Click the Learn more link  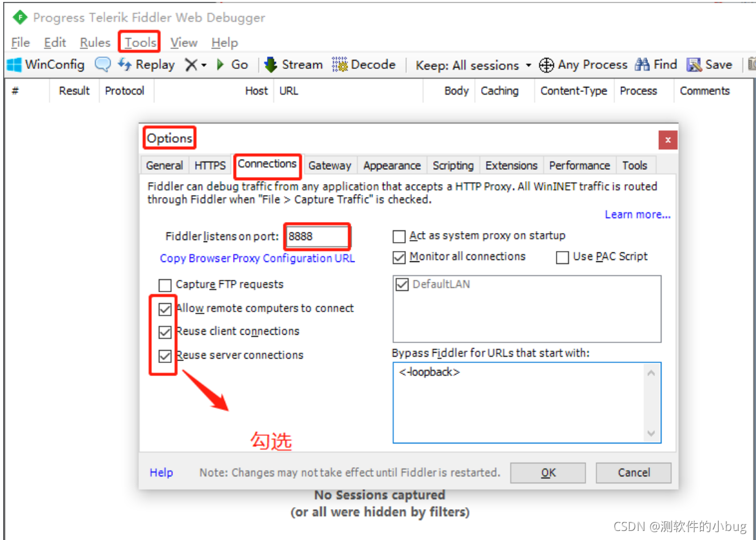(638, 214)
